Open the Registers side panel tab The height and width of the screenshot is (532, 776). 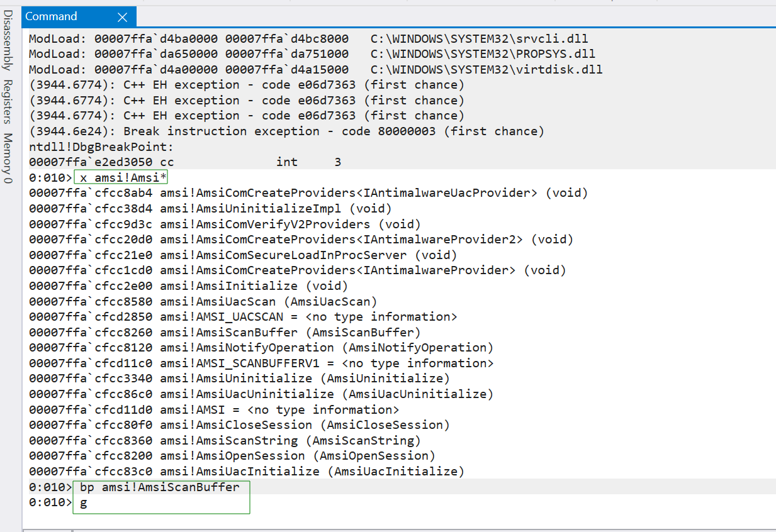click(8, 102)
